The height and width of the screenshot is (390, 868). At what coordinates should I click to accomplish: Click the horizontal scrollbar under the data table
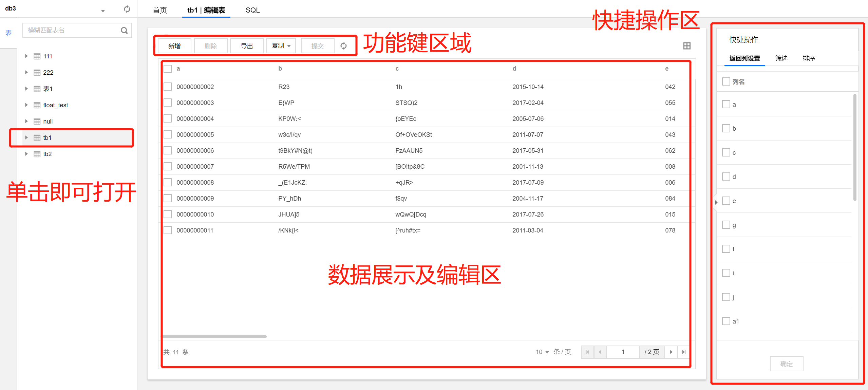click(214, 336)
